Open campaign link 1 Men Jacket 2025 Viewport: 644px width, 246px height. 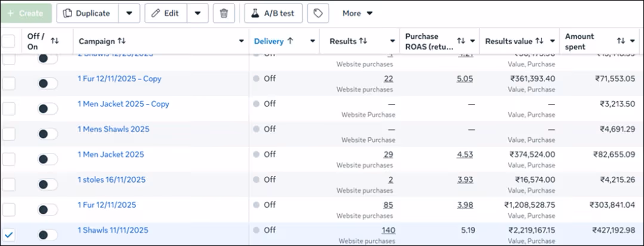pos(111,154)
